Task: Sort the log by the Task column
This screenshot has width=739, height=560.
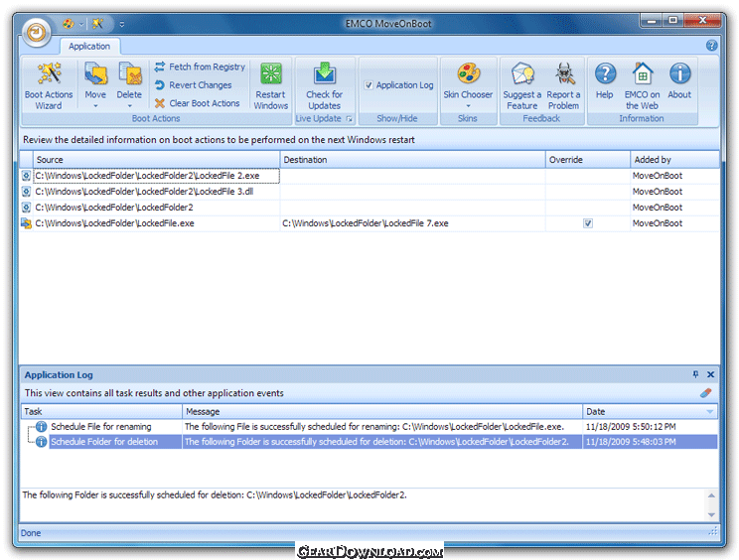Action: [101, 411]
